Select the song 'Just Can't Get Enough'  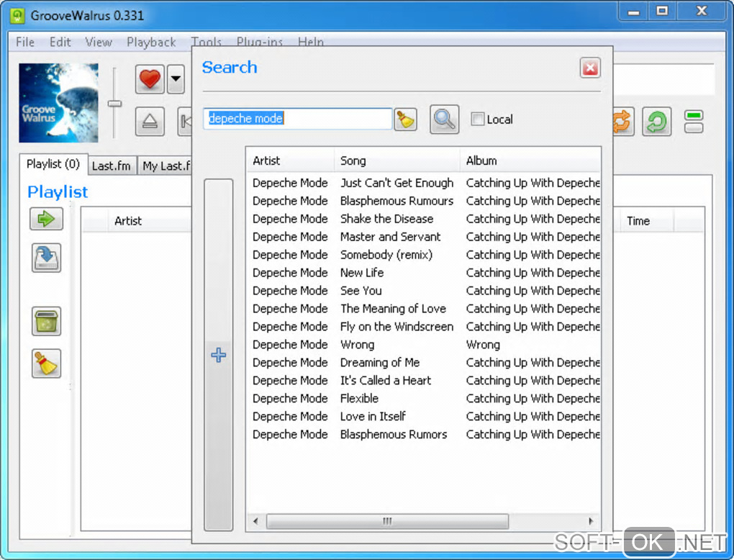pyautogui.click(x=397, y=183)
